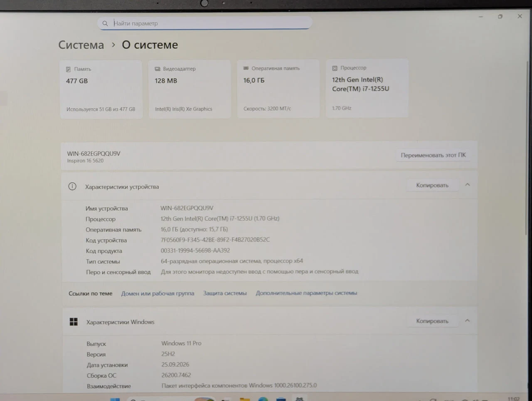Click the Имя устройства value WIN-682EGPQQU9V

(x=187, y=208)
